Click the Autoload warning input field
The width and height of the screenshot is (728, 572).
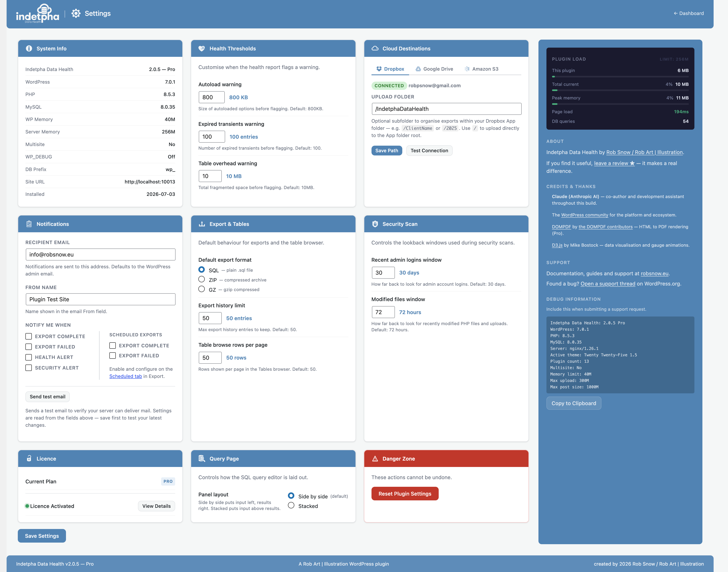point(212,97)
